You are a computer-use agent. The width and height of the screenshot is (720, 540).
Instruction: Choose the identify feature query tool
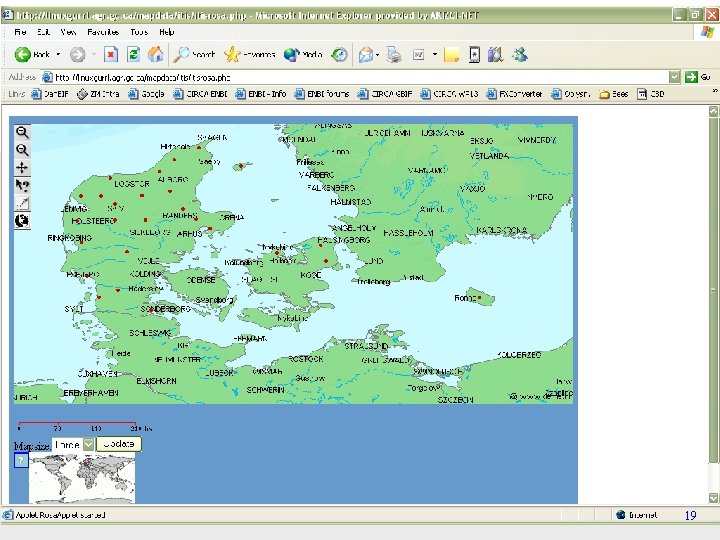click(21, 185)
